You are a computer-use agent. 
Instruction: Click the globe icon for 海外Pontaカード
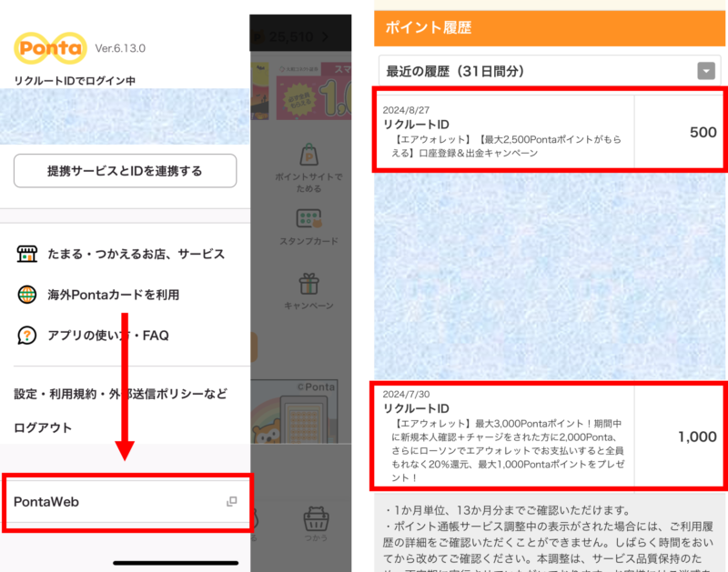pos(27,295)
